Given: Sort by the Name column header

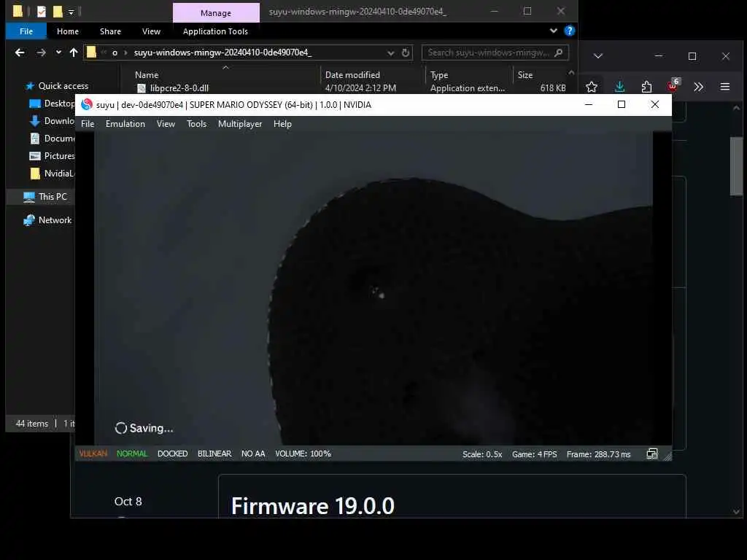Looking at the screenshot, I should pyautogui.click(x=147, y=75).
